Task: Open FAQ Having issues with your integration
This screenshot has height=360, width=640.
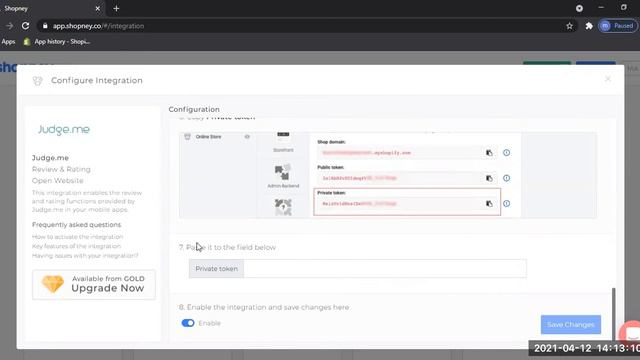Action: pyautogui.click(x=85, y=256)
